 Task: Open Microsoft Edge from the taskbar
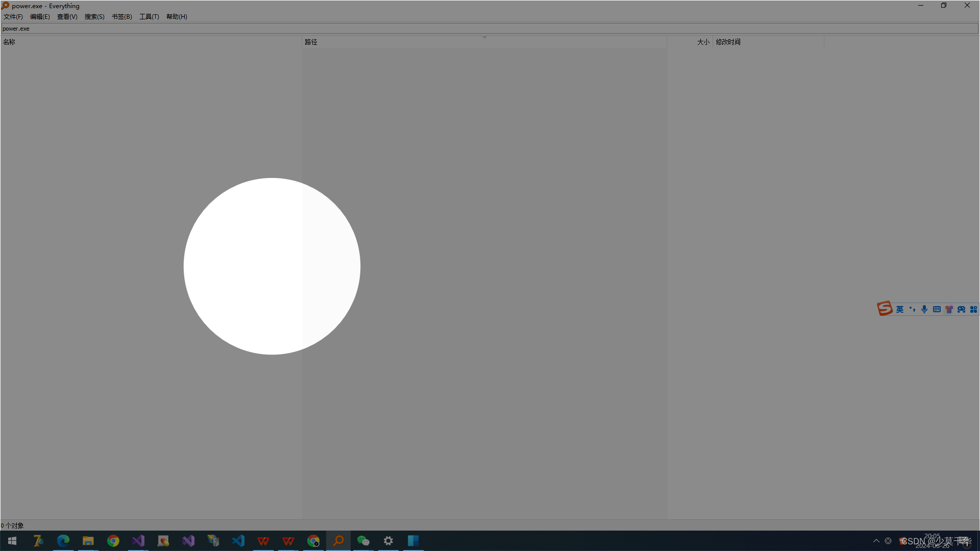[63, 541]
